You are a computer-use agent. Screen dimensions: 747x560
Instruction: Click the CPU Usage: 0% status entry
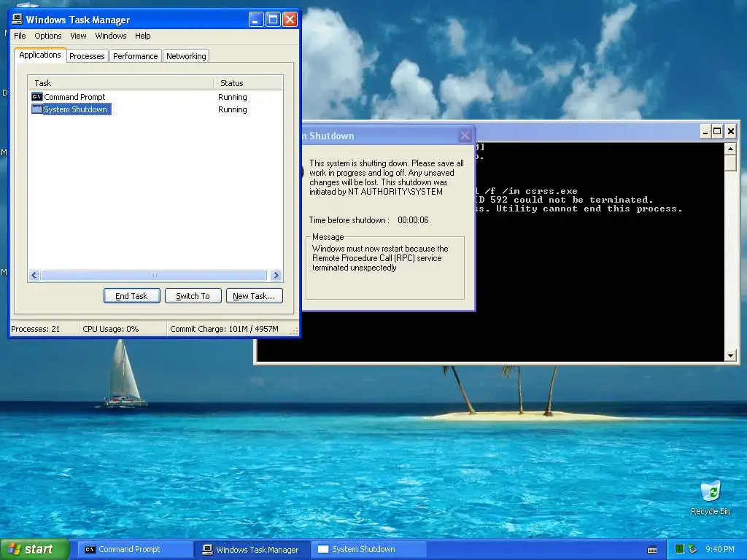coord(123,329)
